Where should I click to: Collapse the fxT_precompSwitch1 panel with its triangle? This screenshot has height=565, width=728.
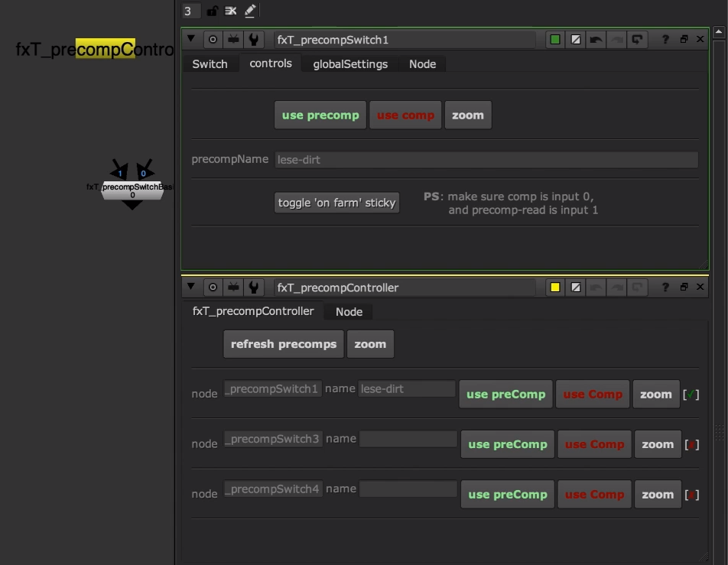(190, 39)
